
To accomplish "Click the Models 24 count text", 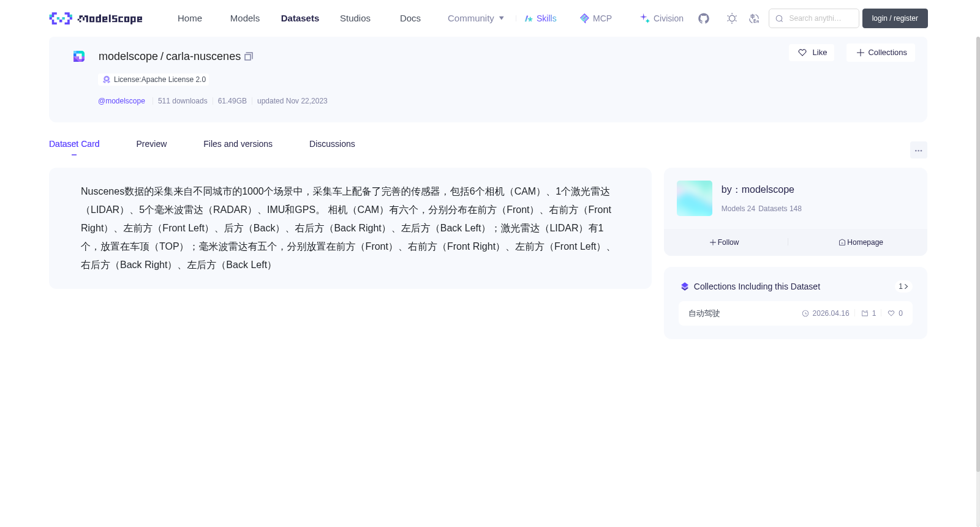I will [738, 209].
